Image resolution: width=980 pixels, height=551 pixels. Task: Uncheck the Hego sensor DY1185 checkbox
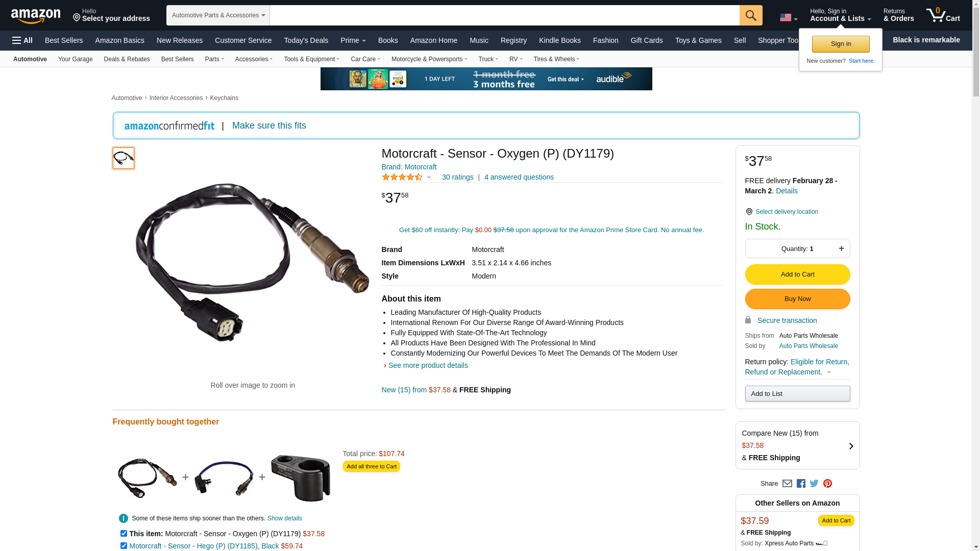[124, 545]
